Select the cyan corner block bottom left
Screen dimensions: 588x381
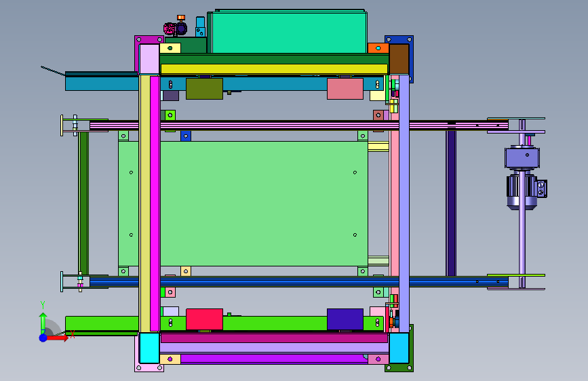point(149,348)
